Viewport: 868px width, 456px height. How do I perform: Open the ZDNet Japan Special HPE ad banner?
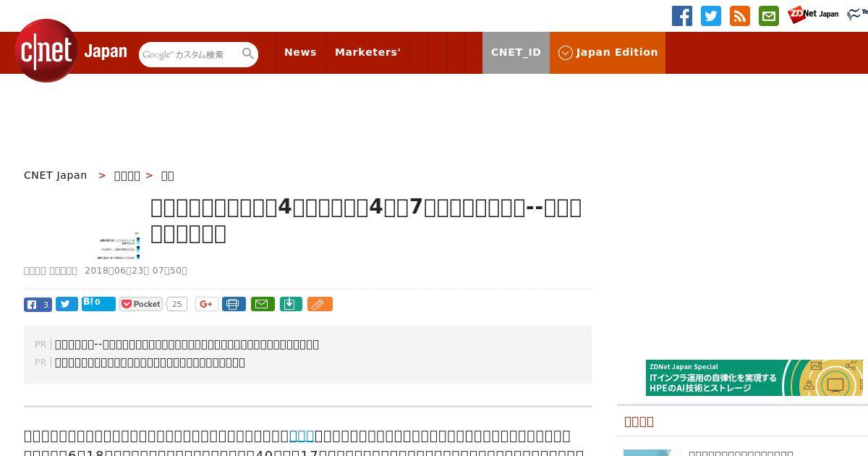click(754, 378)
